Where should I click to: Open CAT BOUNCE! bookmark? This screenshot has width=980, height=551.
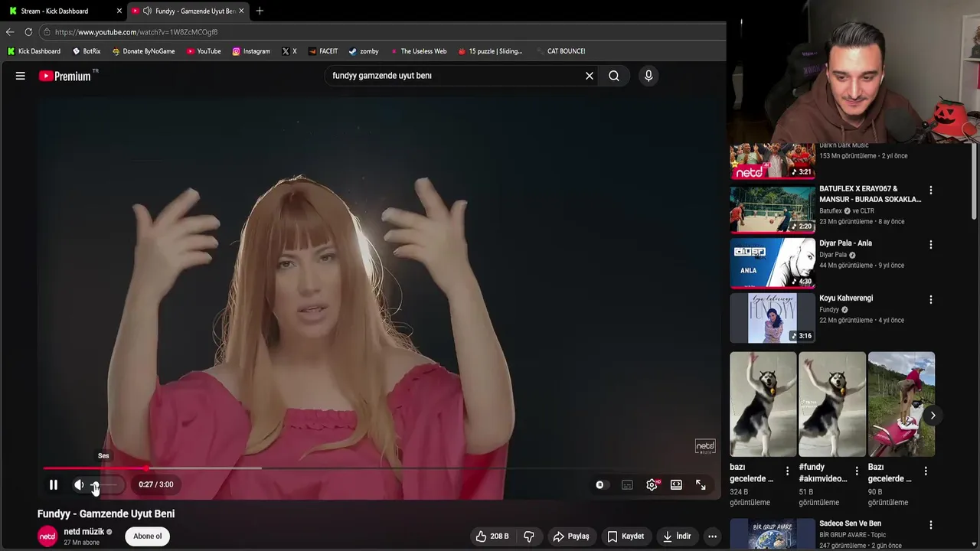point(560,51)
